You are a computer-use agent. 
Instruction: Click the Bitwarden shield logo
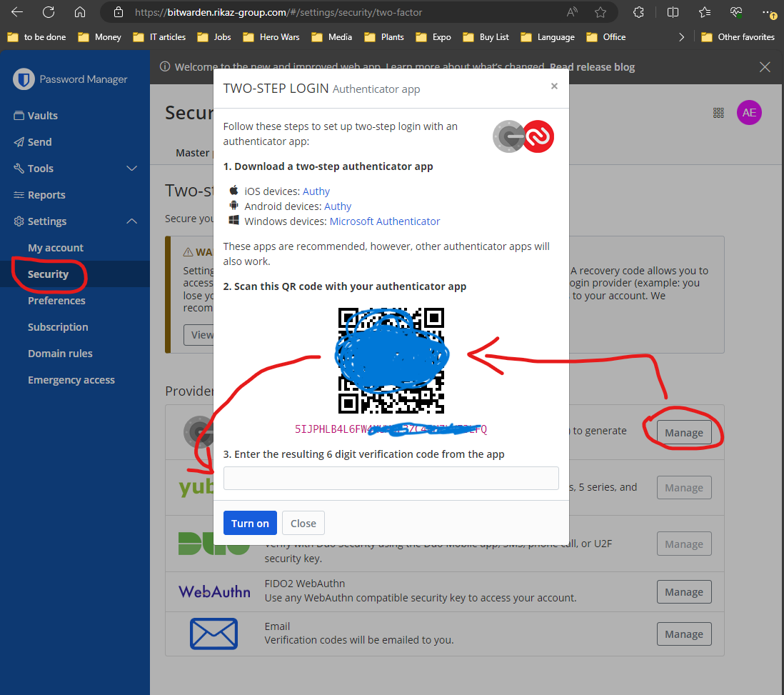tap(24, 79)
